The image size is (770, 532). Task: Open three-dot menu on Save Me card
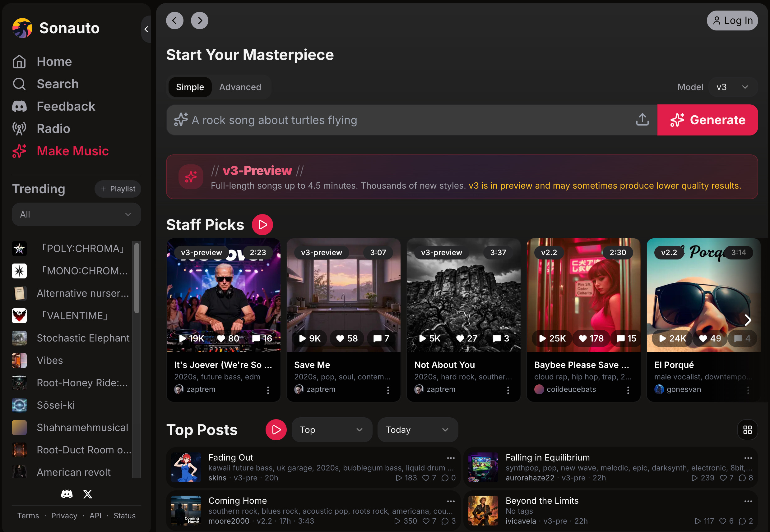(x=388, y=390)
